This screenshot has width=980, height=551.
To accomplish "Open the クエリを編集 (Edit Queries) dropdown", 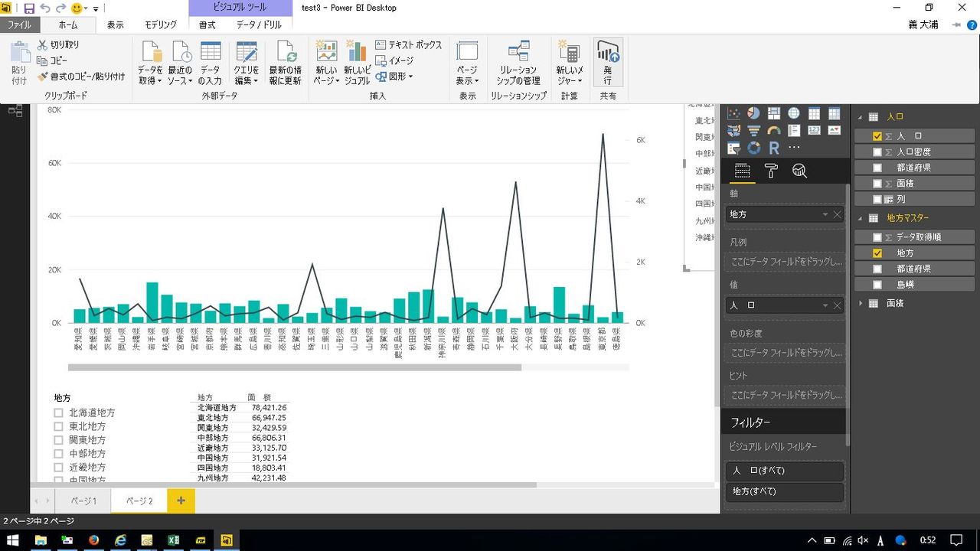I will tap(247, 63).
